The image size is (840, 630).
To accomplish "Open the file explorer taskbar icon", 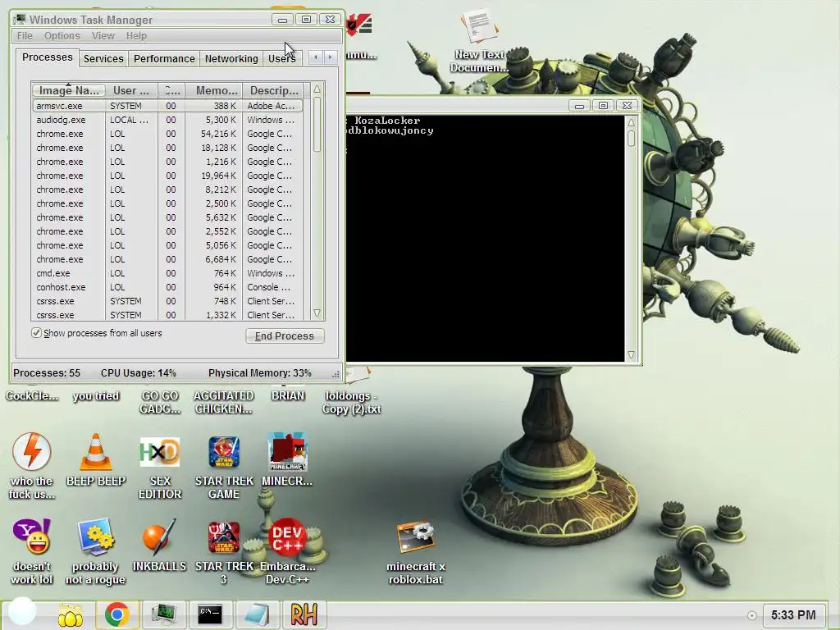I will coord(71,614).
